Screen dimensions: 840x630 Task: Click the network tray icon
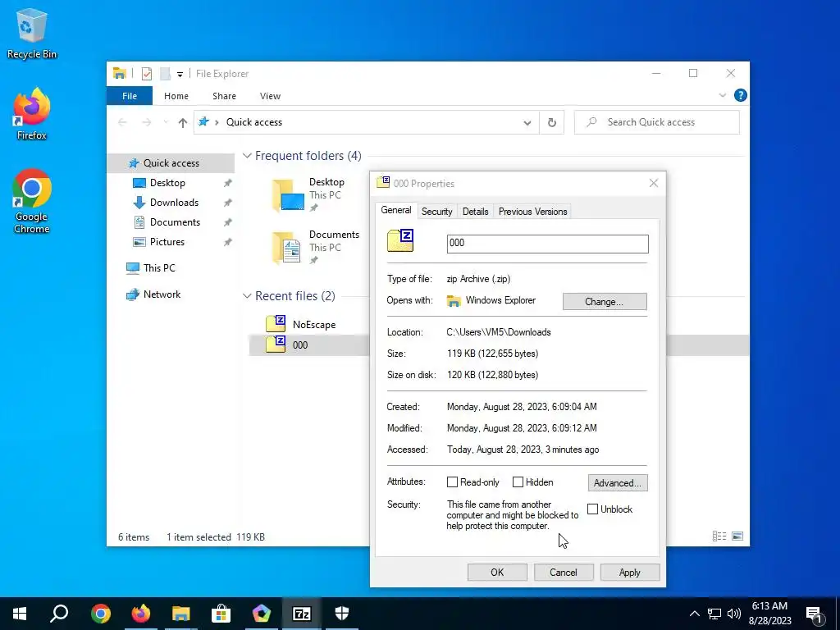pyautogui.click(x=714, y=614)
